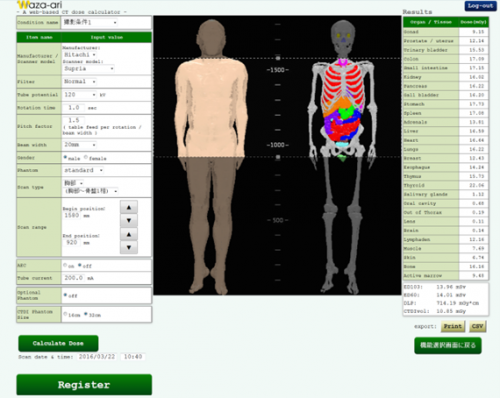Open the Scanner model dropdown showing Supria
500x398 pixels.
tap(89, 68)
